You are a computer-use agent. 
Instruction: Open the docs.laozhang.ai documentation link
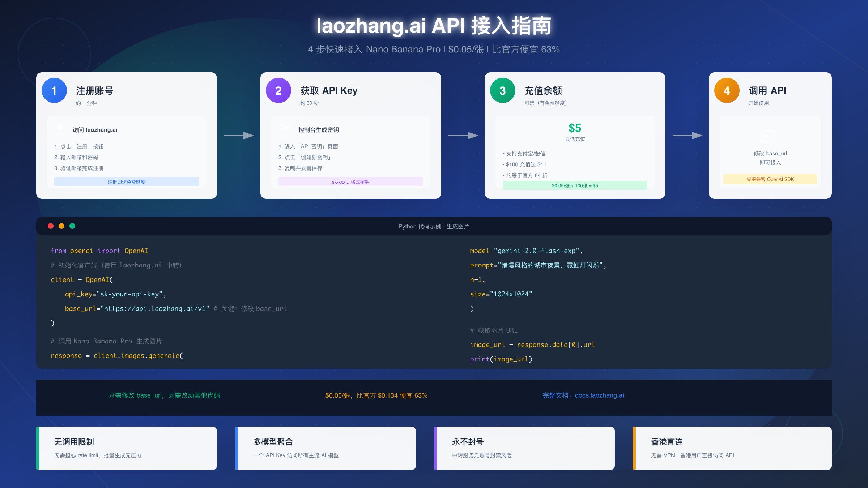pos(599,395)
